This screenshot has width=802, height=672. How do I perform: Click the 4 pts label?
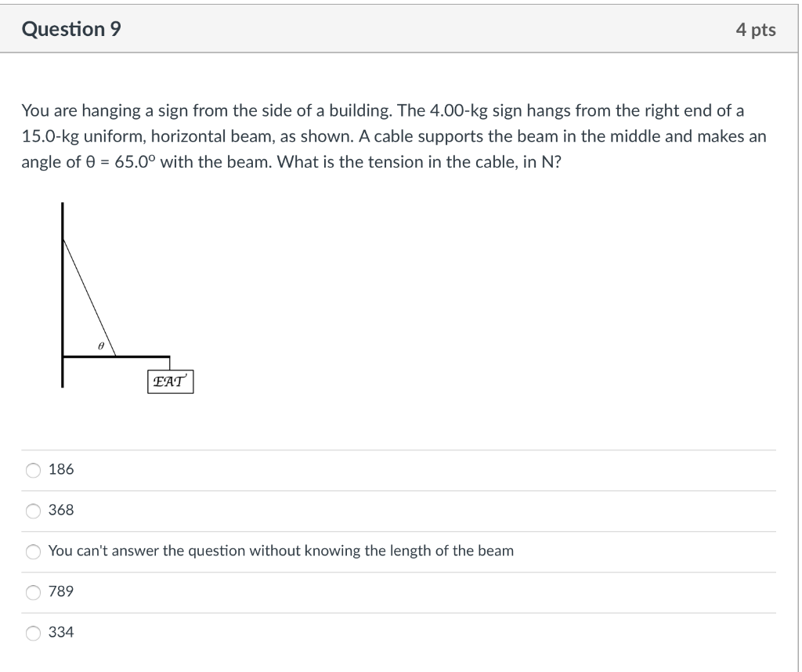tap(757, 29)
